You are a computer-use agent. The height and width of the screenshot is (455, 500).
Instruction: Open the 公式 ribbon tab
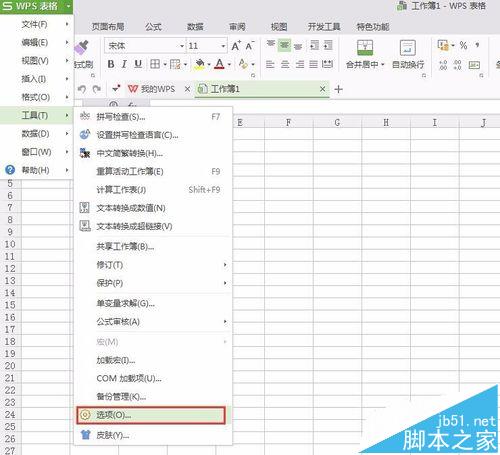[x=153, y=27]
